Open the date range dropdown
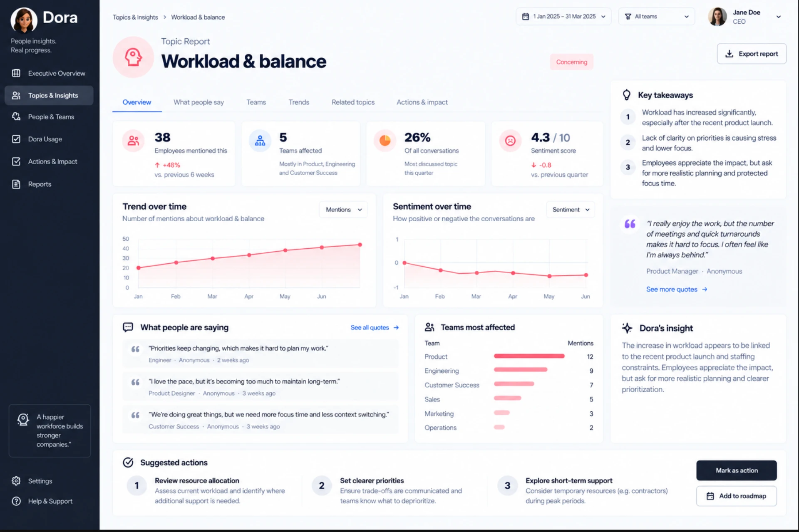 pyautogui.click(x=563, y=17)
